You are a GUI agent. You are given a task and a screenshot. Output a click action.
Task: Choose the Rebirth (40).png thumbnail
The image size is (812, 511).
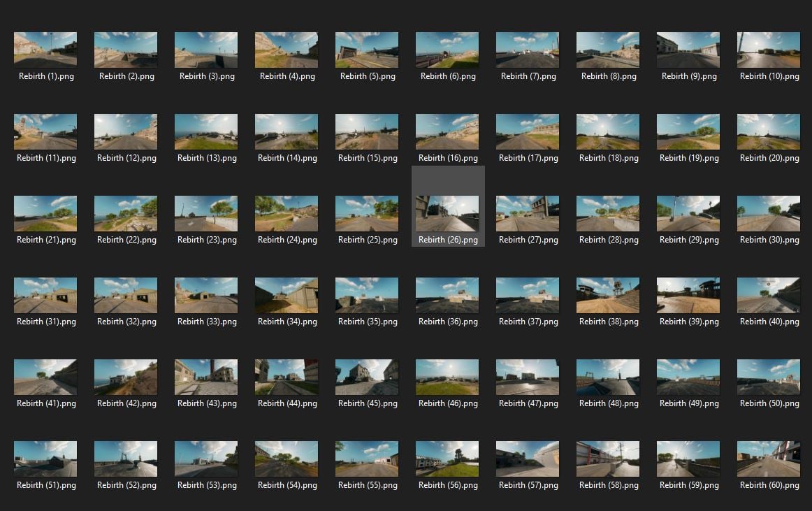[x=769, y=296]
